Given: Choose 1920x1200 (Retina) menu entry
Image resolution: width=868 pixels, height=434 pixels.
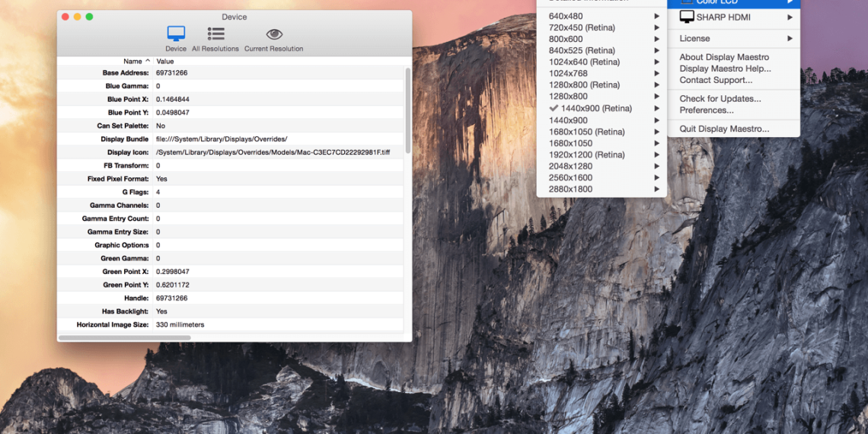Looking at the screenshot, I should pos(586,155).
